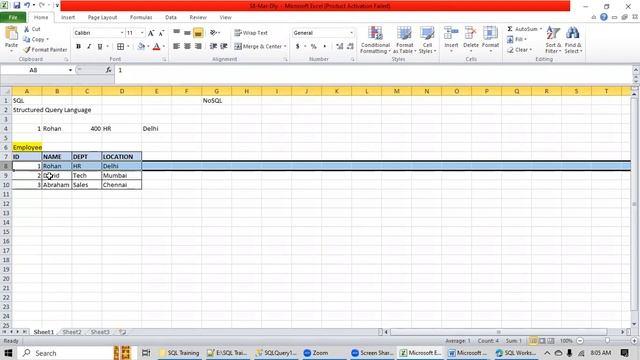Toggle Wrap Text

251,33
